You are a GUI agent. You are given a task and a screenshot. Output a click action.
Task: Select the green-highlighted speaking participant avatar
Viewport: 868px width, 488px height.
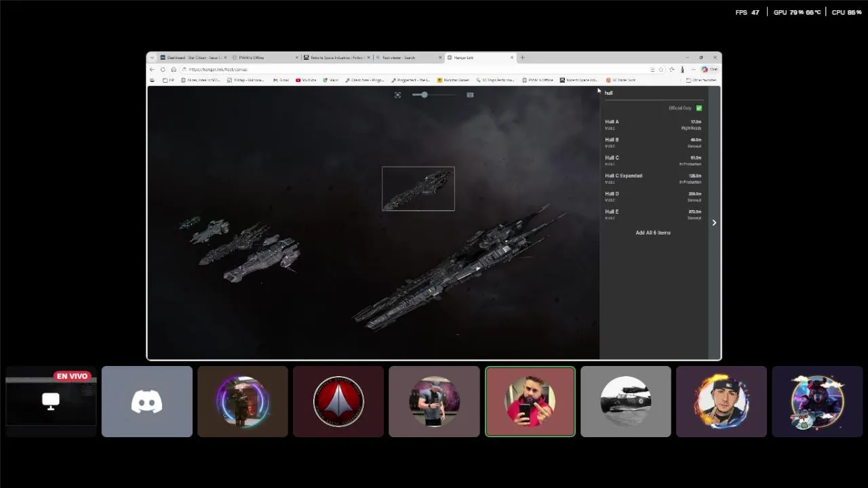click(x=530, y=401)
